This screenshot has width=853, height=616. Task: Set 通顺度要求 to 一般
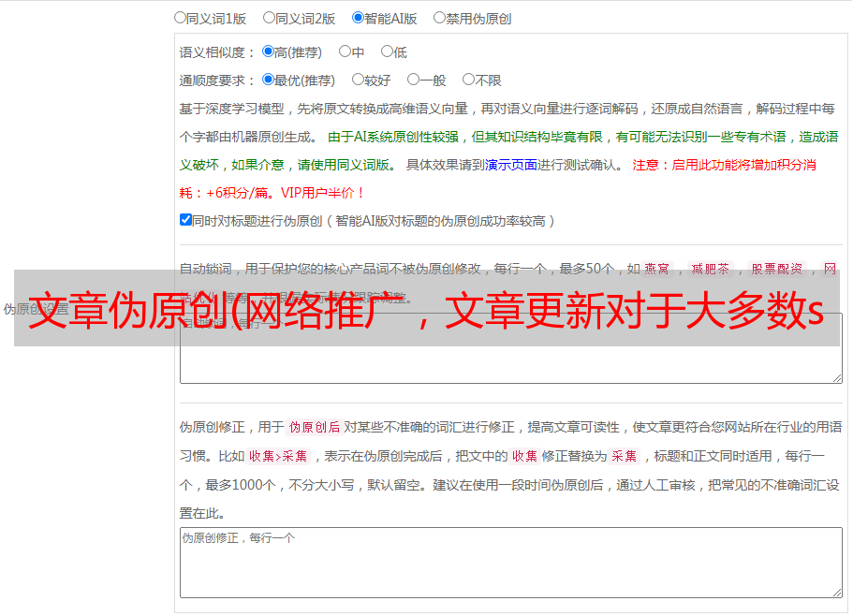[414, 80]
